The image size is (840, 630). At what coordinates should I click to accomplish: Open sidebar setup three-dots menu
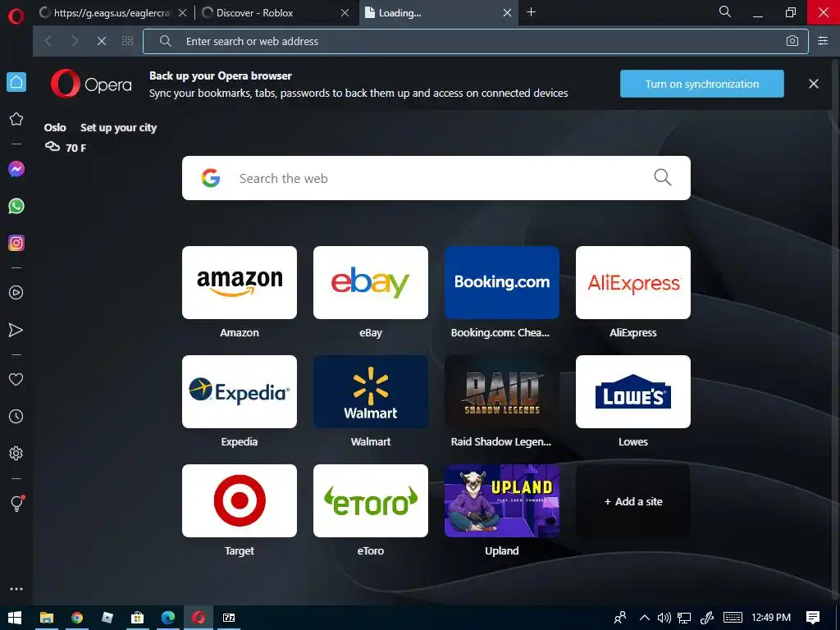click(x=16, y=589)
